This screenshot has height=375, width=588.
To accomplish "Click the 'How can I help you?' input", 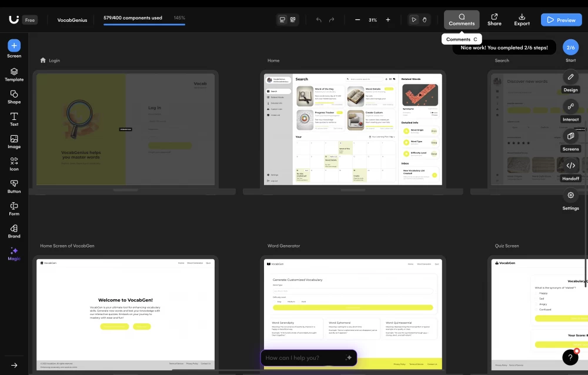I will click(302, 358).
